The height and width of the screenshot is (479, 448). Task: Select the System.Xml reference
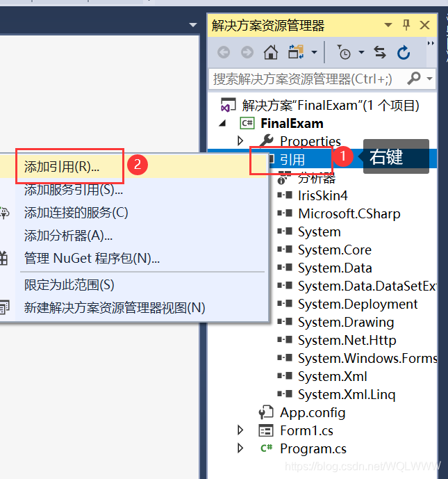[x=332, y=376]
